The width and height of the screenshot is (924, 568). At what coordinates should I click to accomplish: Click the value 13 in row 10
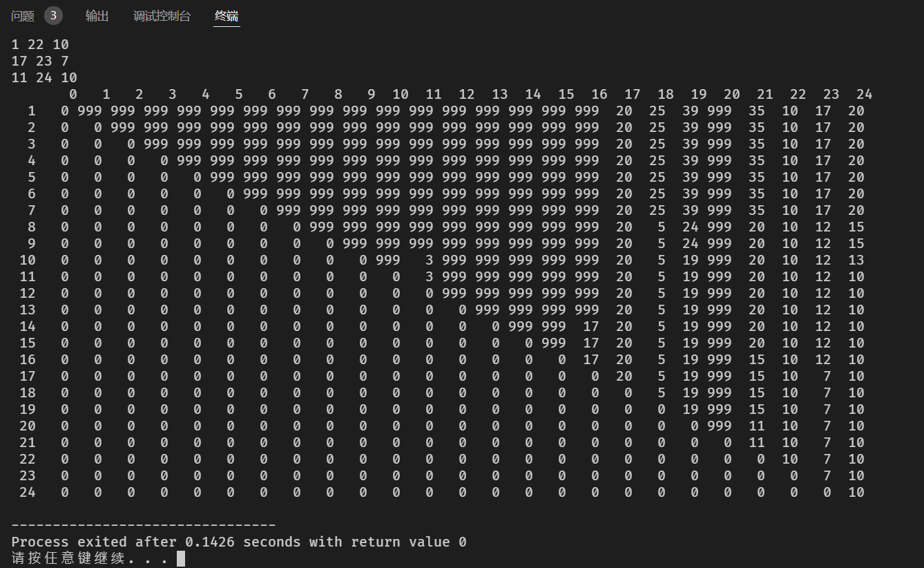tap(856, 261)
